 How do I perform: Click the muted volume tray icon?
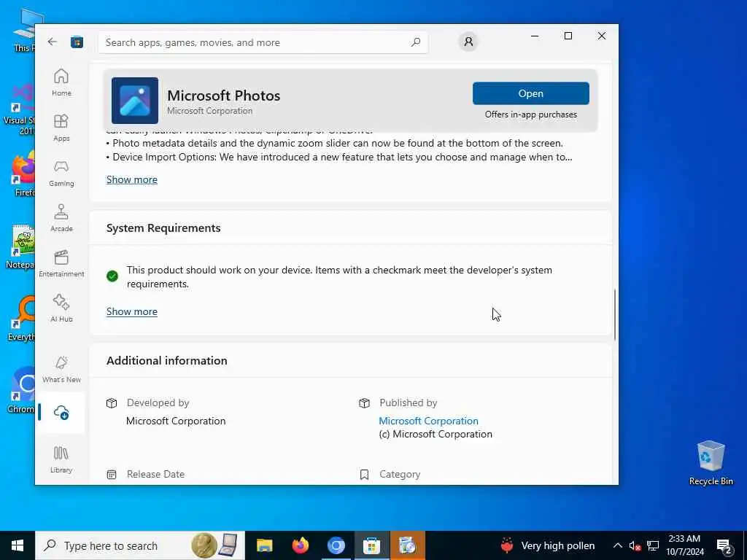click(x=634, y=545)
